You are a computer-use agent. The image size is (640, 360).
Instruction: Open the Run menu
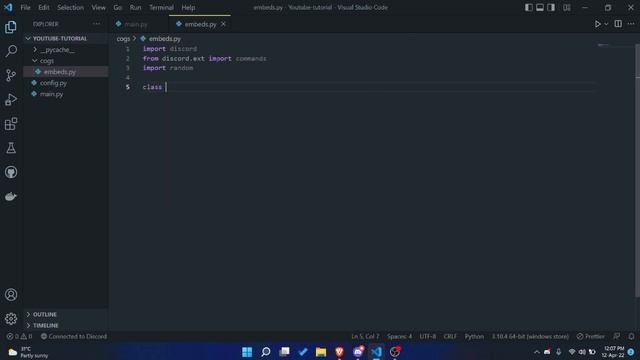pos(135,7)
